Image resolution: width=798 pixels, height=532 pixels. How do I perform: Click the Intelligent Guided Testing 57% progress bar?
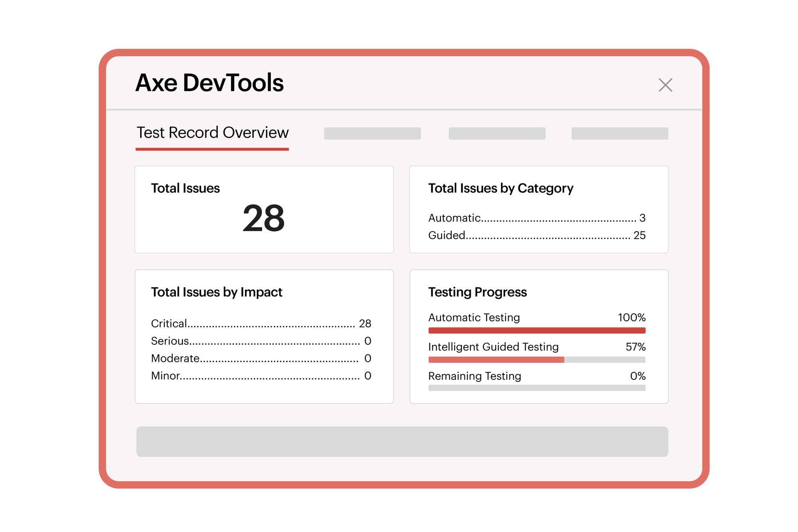point(537,359)
